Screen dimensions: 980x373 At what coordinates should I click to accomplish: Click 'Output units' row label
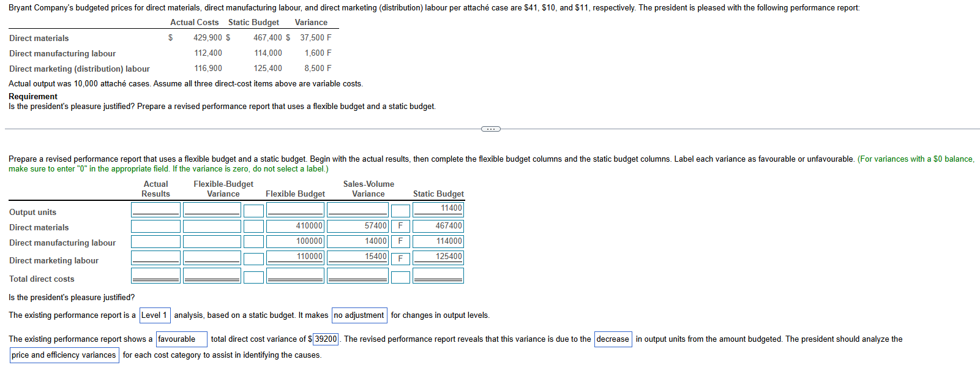tap(32, 212)
